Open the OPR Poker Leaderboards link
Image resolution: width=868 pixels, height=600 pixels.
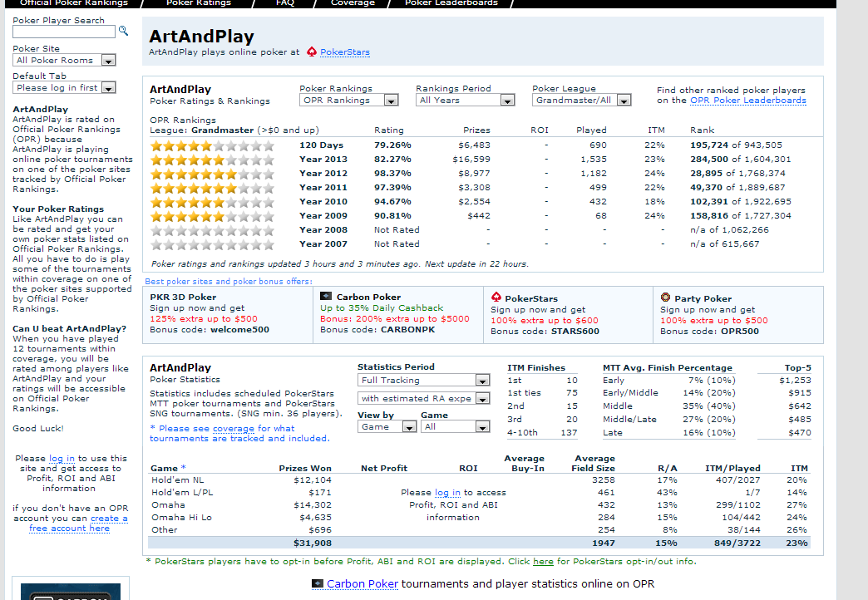pyautogui.click(x=748, y=101)
